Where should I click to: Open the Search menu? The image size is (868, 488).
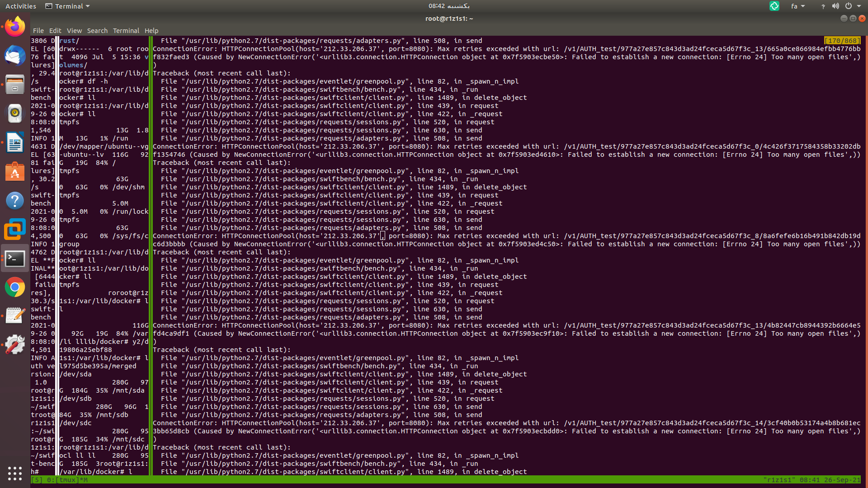coord(97,31)
